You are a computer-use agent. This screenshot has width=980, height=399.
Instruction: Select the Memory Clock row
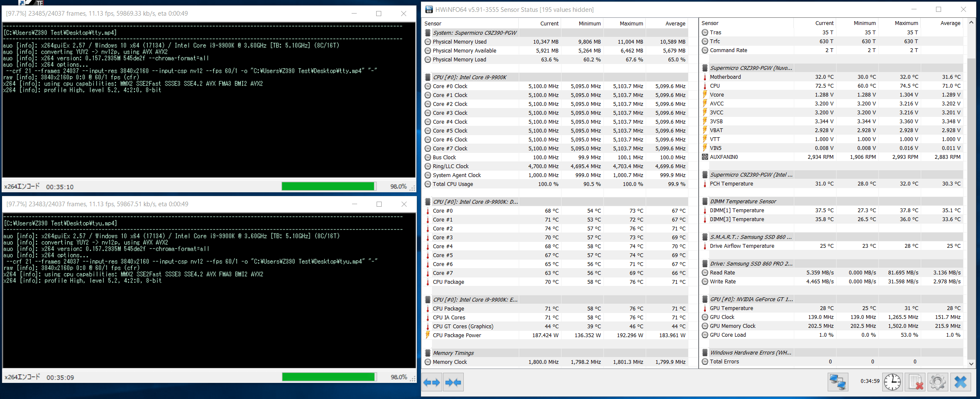556,362
